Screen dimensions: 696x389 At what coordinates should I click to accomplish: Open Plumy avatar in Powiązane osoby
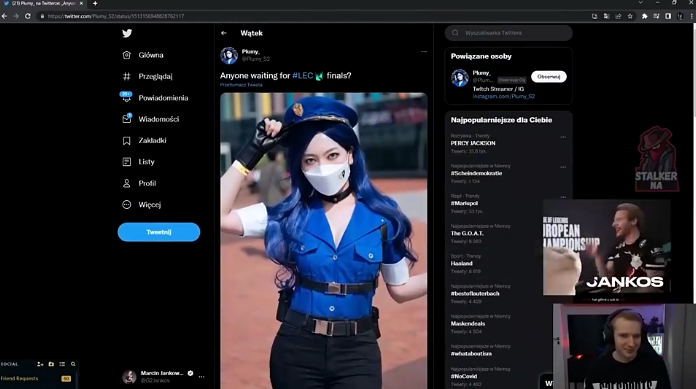(x=460, y=78)
